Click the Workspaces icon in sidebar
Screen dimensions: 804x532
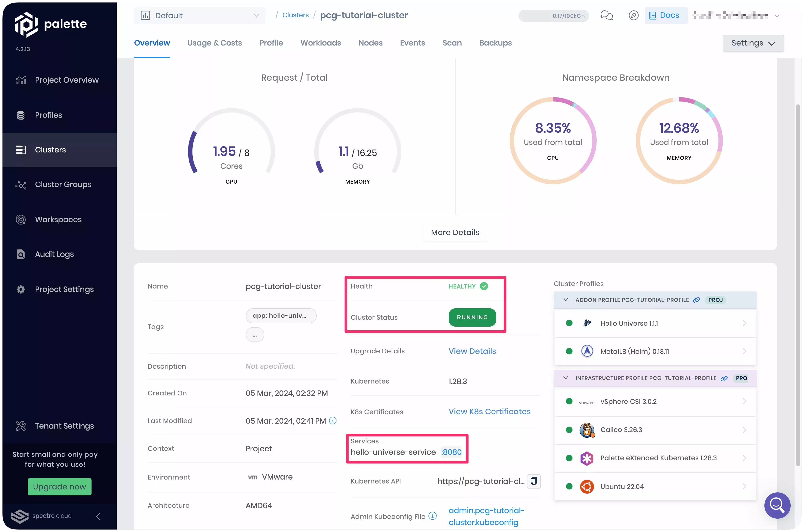pos(20,218)
